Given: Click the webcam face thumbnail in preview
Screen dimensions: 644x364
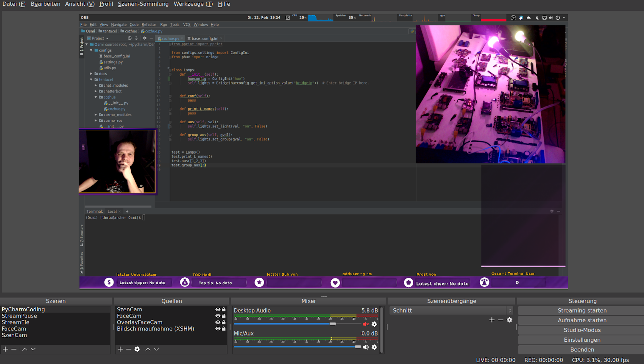Looking at the screenshot, I should [x=117, y=161].
